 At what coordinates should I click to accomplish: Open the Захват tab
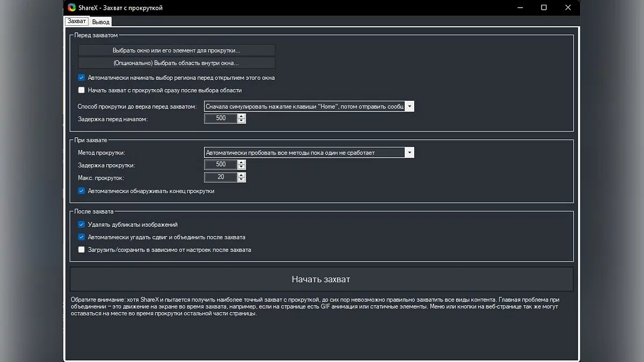coord(76,21)
